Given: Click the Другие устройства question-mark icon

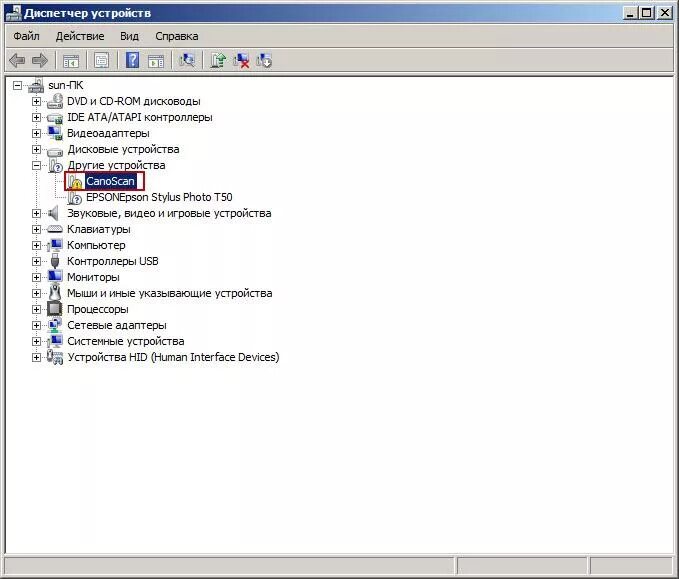Looking at the screenshot, I should [x=55, y=165].
